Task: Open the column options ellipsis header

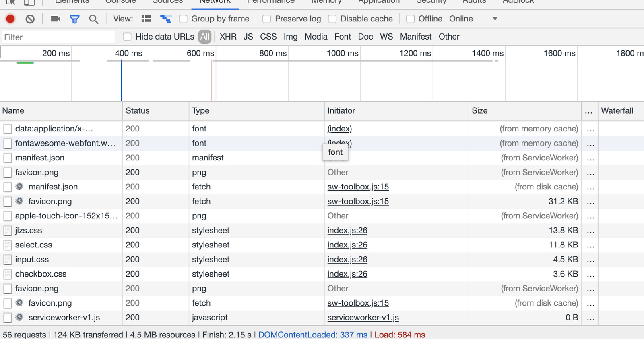Action: pyautogui.click(x=589, y=111)
